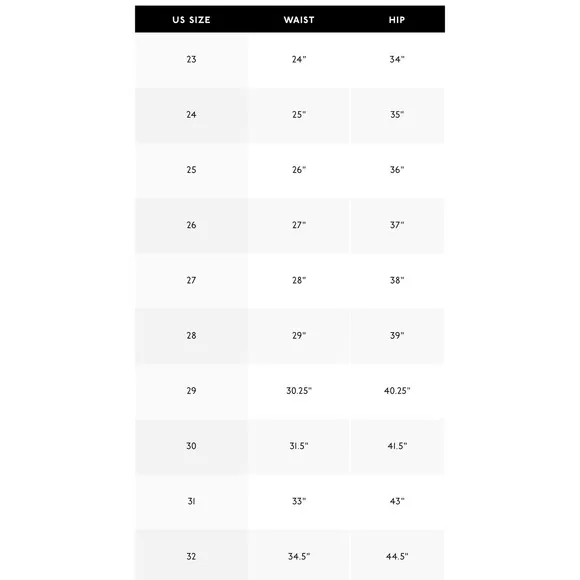The width and height of the screenshot is (580, 580).
Task: Select US size 23 cell
Action: click(191, 60)
